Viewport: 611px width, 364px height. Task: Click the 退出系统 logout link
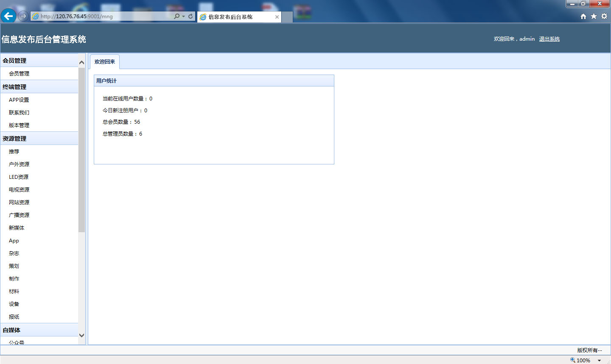549,39
